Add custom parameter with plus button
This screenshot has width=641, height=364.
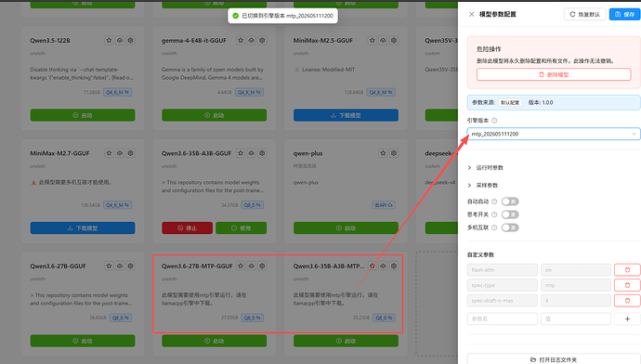[627, 318]
